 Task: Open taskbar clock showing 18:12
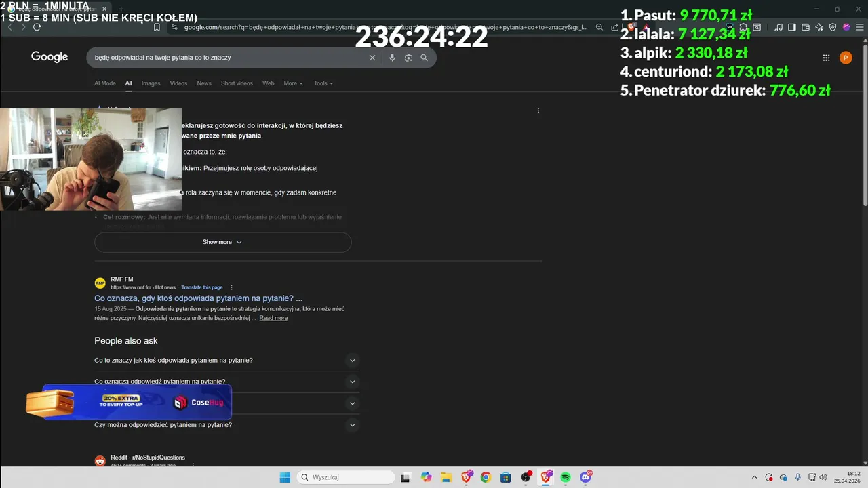tap(848, 477)
